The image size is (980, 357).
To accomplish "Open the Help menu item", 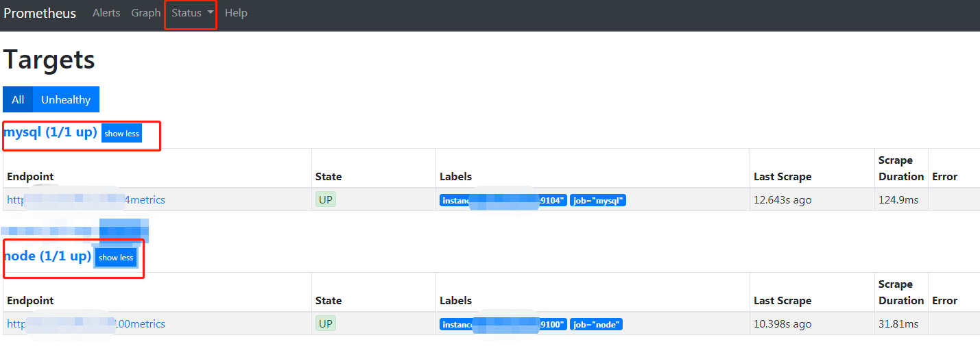I will 236,13.
